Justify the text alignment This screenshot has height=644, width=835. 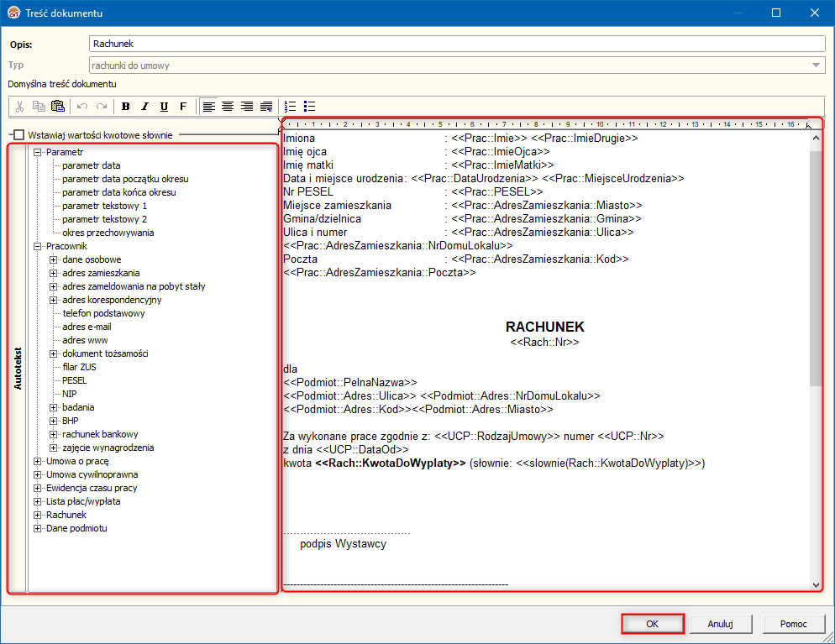[266, 107]
